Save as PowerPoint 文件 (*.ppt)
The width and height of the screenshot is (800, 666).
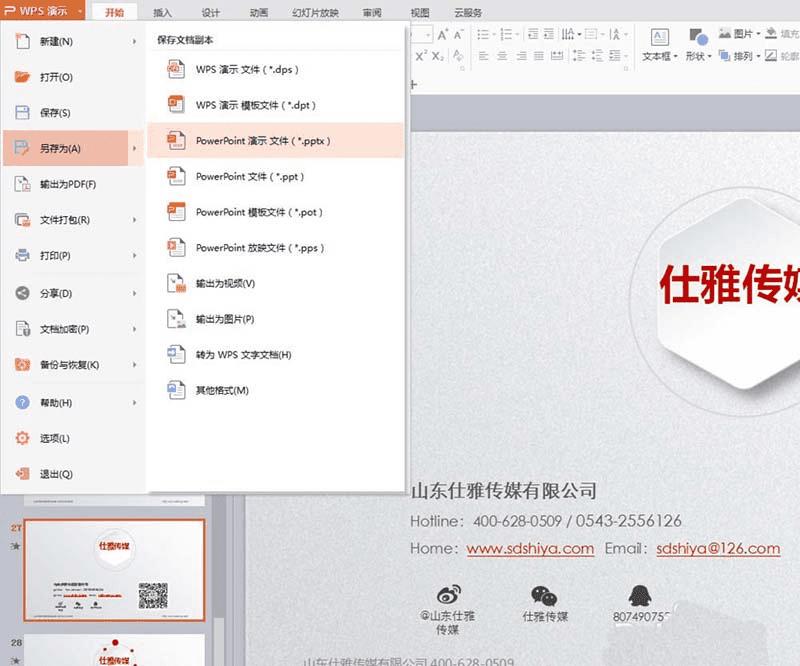coord(276,177)
